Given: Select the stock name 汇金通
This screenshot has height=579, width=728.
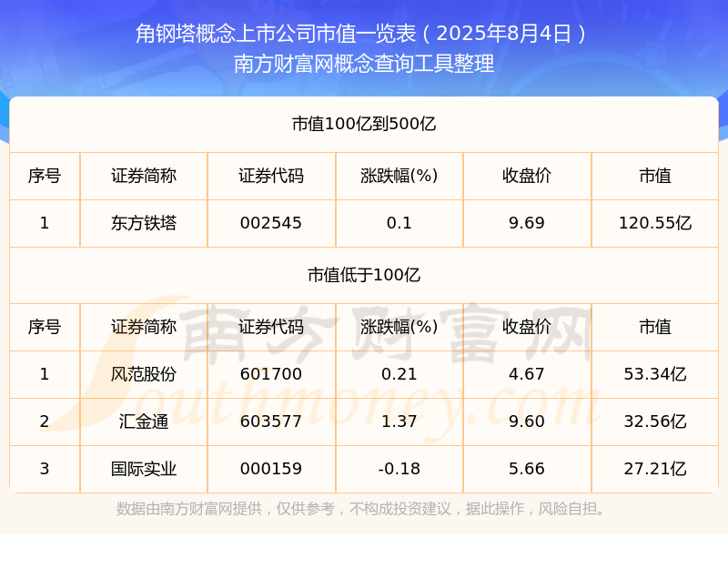Looking at the screenshot, I should tap(144, 422).
